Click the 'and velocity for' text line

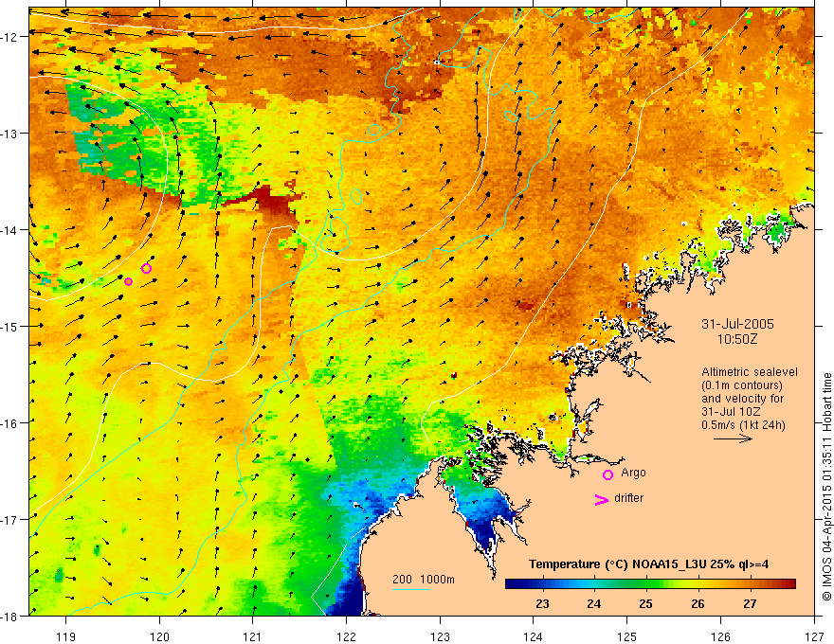pos(742,399)
